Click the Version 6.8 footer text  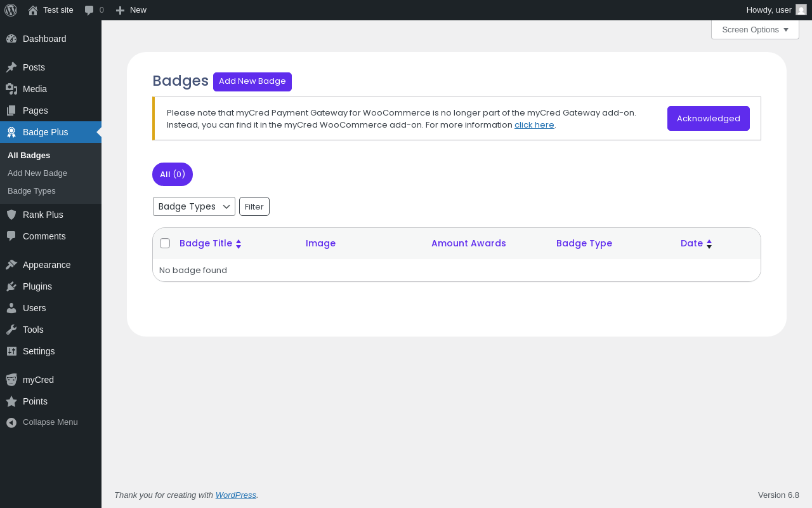778,495
